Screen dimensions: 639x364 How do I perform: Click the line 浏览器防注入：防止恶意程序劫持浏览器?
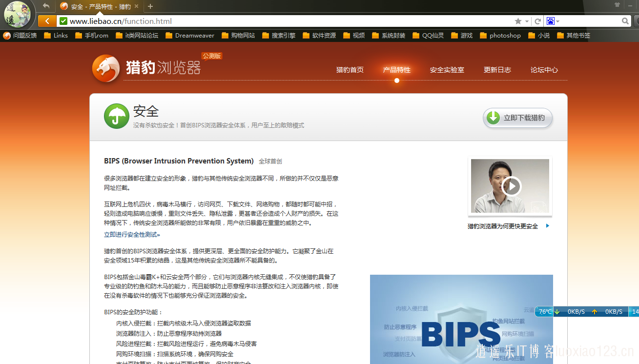coord(169,333)
